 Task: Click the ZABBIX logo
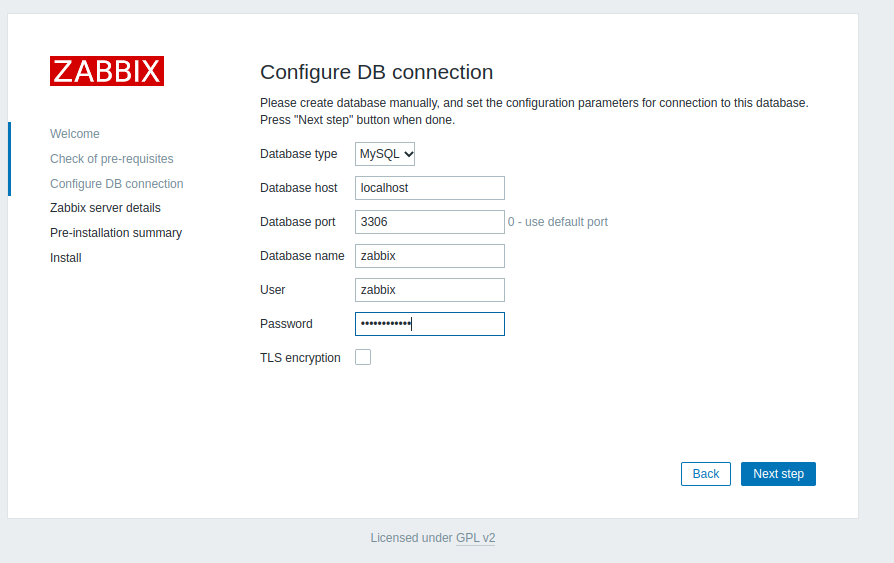tap(107, 71)
